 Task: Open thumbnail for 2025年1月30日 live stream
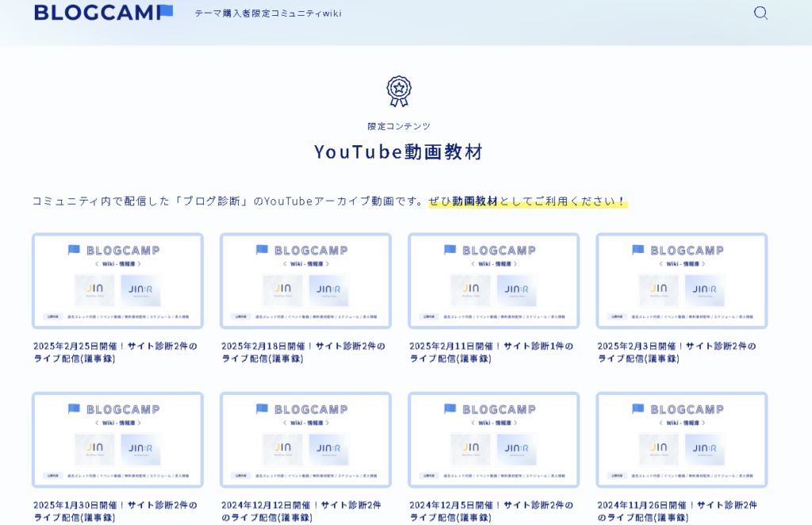pos(117,440)
